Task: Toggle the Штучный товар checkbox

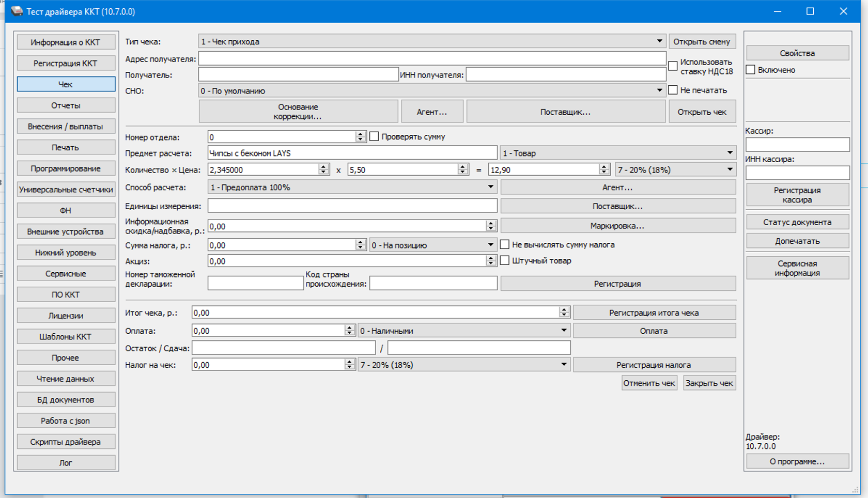Action: coord(505,260)
